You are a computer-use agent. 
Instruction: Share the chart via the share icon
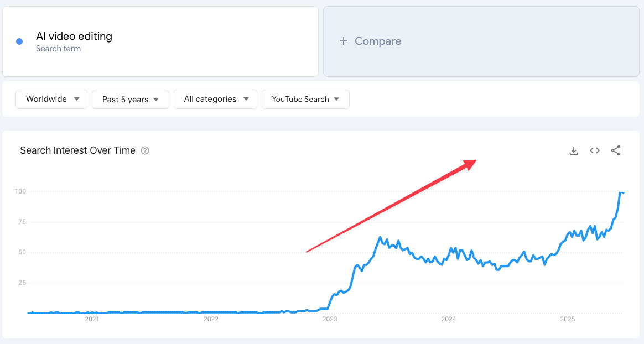pos(616,150)
